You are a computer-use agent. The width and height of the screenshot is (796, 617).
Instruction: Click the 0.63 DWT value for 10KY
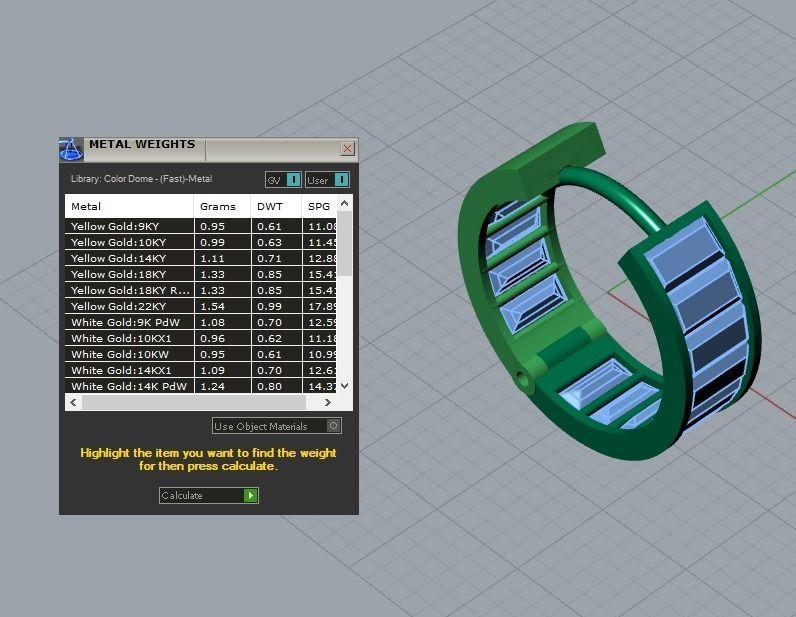pos(269,242)
